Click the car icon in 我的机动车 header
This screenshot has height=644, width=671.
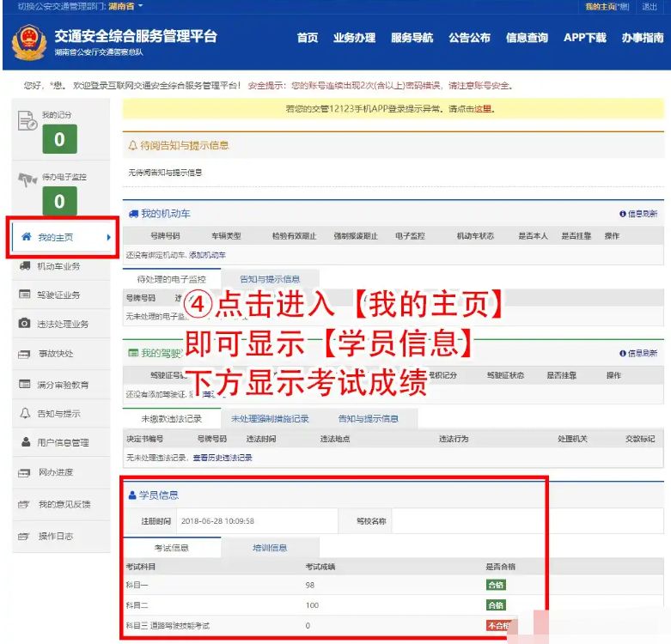tap(133, 214)
